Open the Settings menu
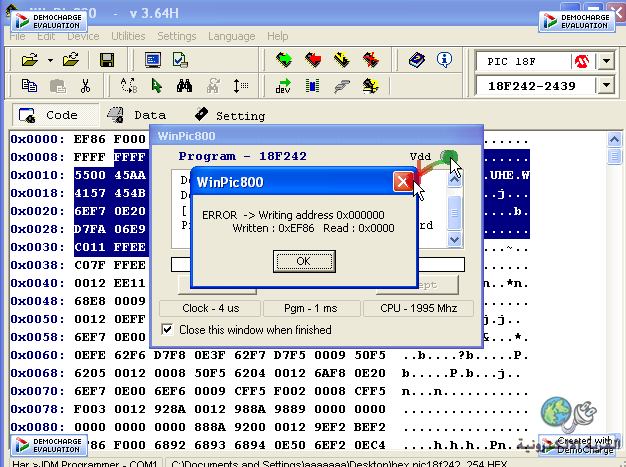Screen dimensions: 626x467 (x=176, y=36)
